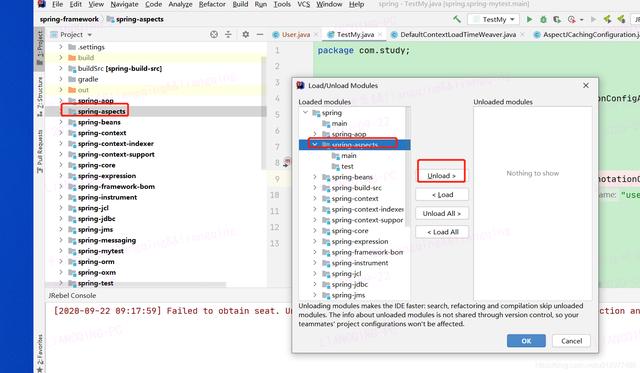Click the out folder icon in Project tree
This screenshot has height=373, width=640.
tap(72, 90)
